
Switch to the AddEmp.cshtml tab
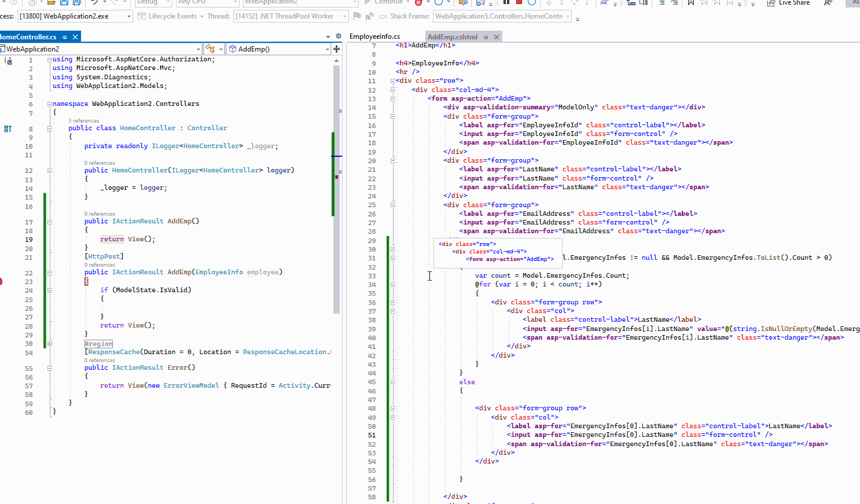[452, 37]
